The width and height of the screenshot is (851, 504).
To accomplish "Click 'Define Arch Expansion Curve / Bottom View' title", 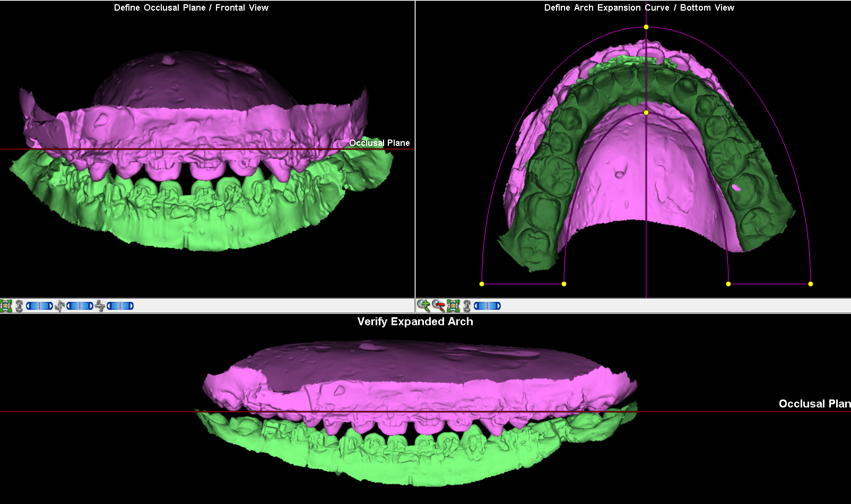I will point(639,7).
